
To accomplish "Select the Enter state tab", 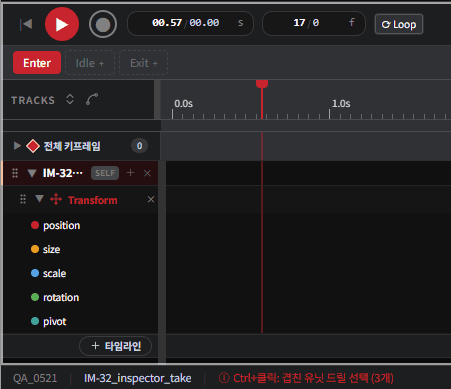I will pyautogui.click(x=37, y=63).
